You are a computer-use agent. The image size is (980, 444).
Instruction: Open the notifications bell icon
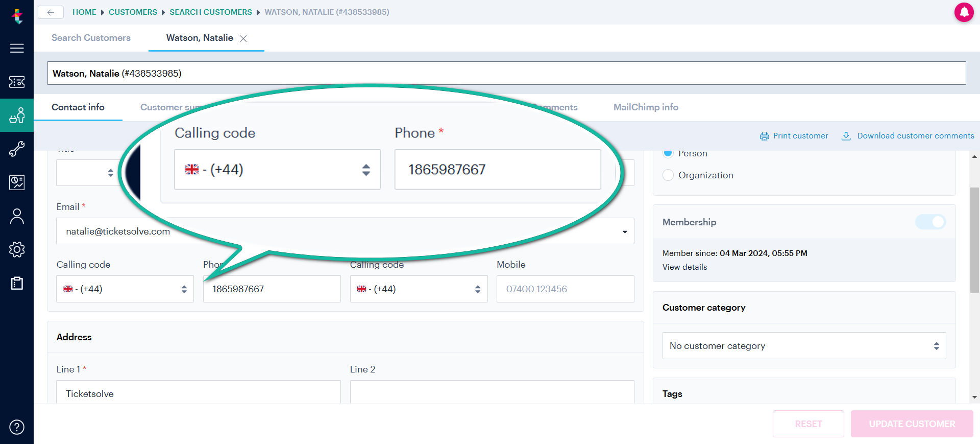964,12
